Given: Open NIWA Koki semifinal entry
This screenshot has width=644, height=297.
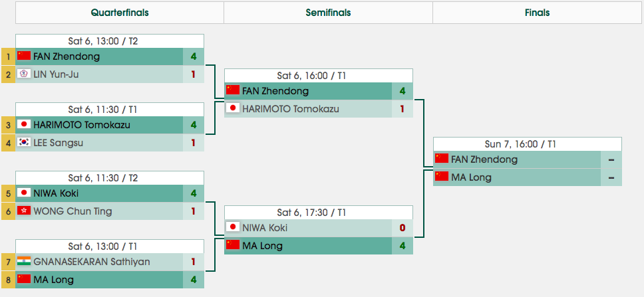Looking at the screenshot, I should click(x=266, y=228).
